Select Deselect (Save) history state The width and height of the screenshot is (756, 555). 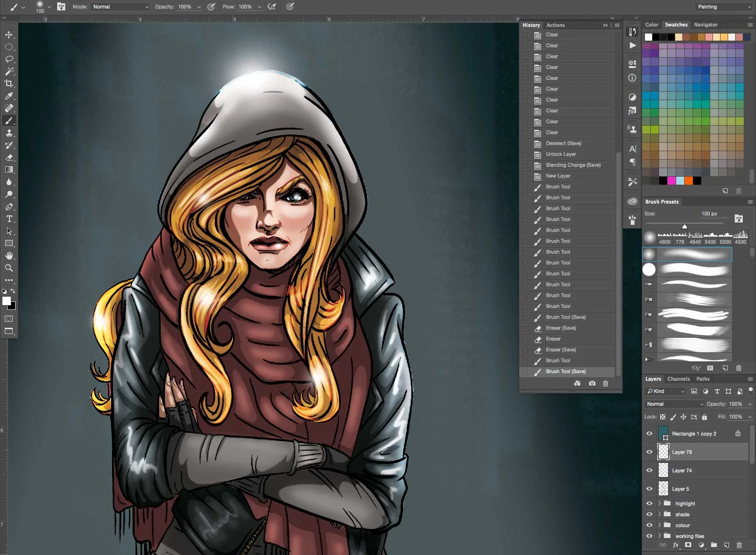[567, 143]
